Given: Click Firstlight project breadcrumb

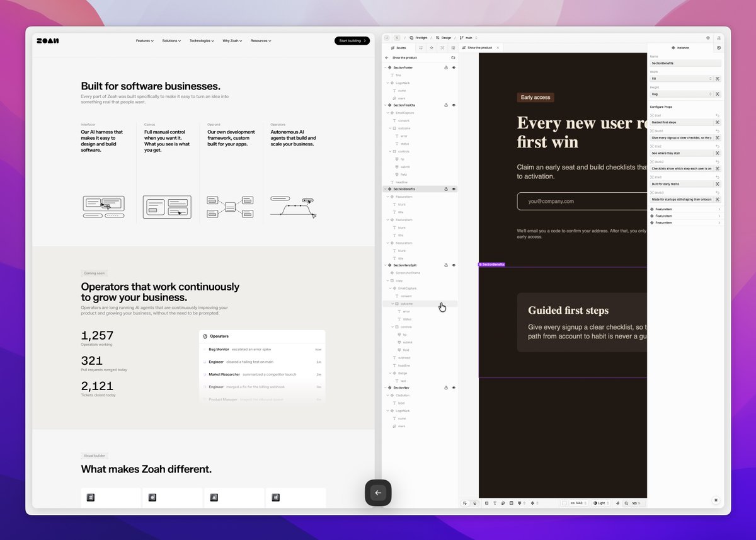Looking at the screenshot, I should point(418,38).
